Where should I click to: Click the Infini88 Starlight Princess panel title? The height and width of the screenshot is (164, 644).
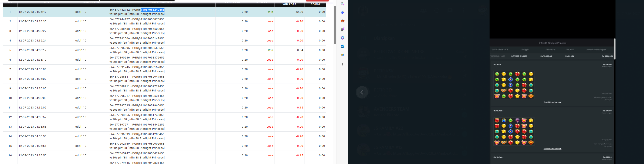pyautogui.click(x=552, y=43)
